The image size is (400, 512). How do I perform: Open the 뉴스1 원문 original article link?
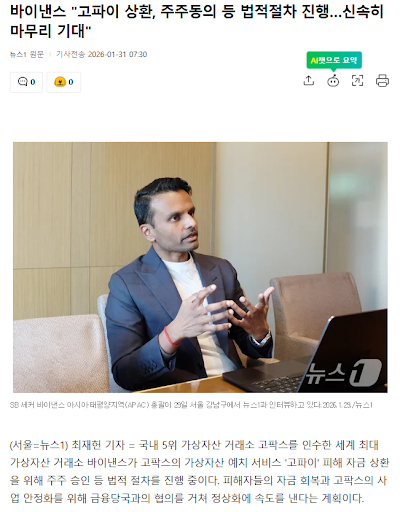click(27, 54)
